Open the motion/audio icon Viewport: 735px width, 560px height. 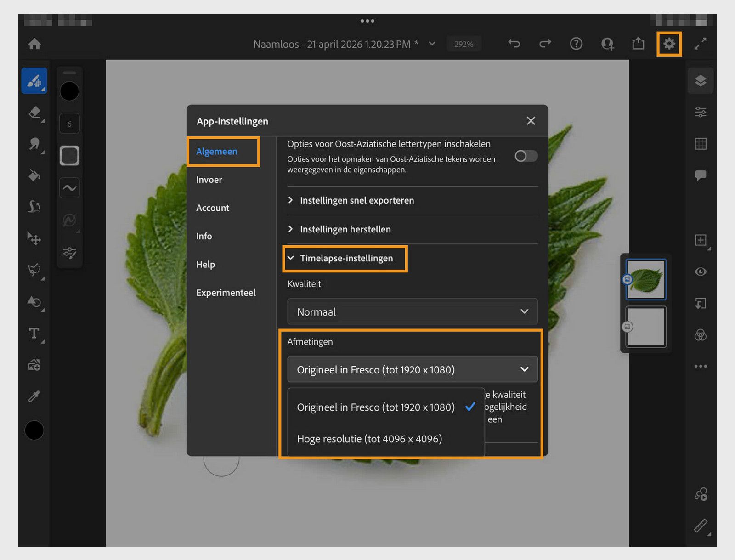point(701,494)
